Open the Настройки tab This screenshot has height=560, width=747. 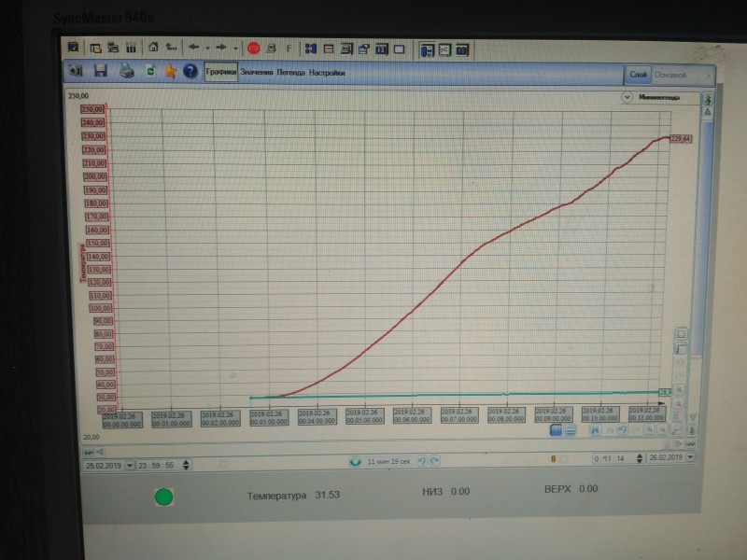coord(328,72)
